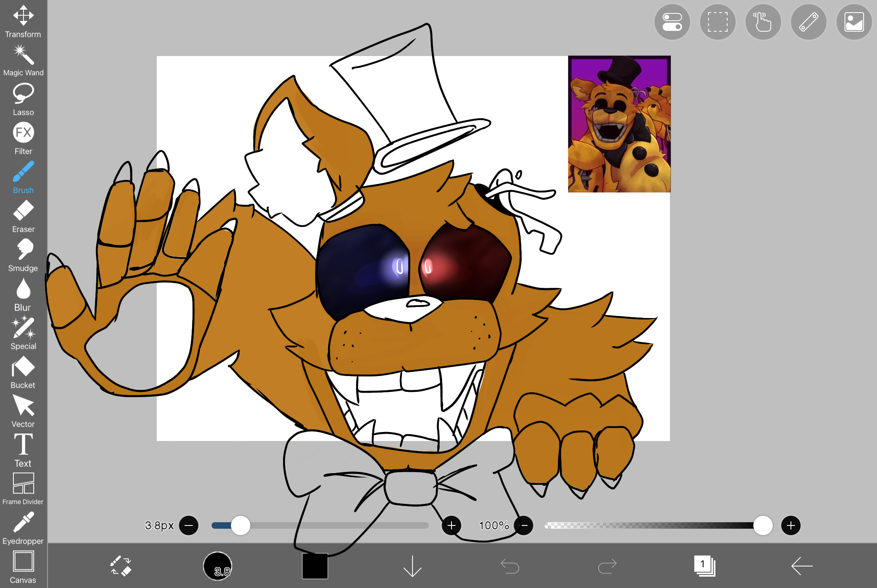Screen dimensions: 877x588
Task: Open the ruler tool menu
Action: pyautogui.click(x=808, y=22)
